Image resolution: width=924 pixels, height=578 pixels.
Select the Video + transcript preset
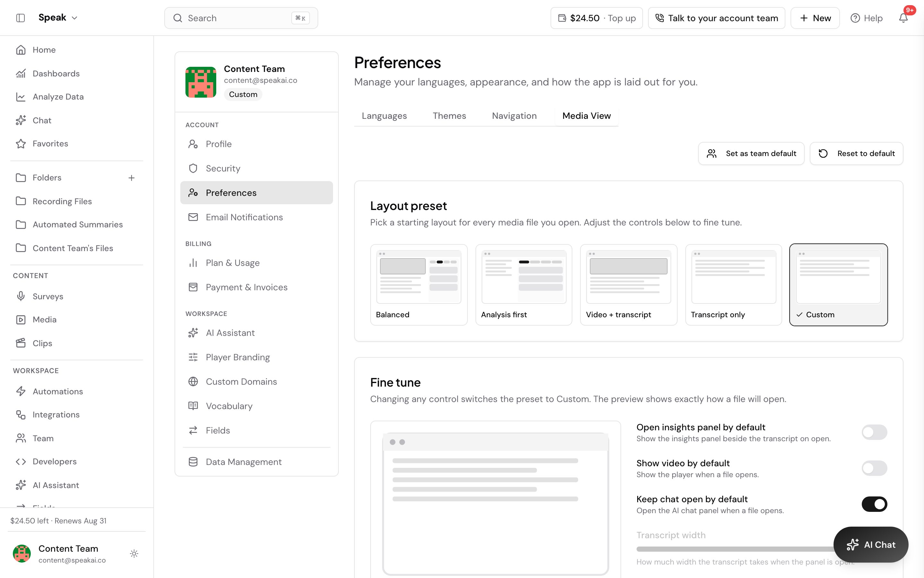click(x=629, y=285)
